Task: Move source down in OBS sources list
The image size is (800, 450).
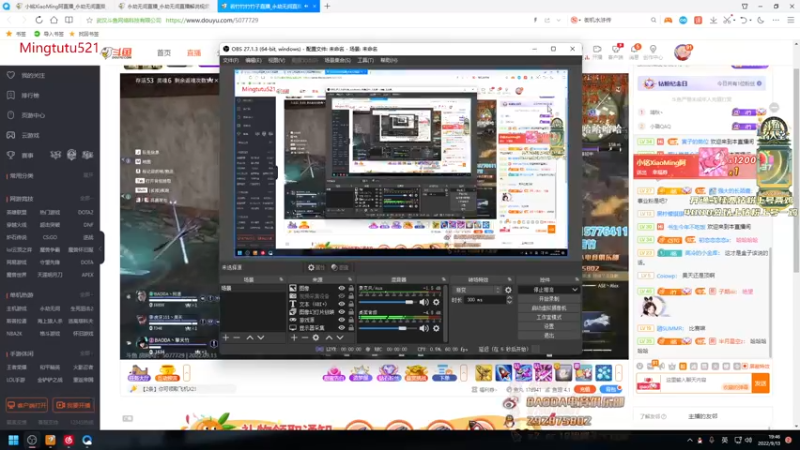Action: coord(340,338)
